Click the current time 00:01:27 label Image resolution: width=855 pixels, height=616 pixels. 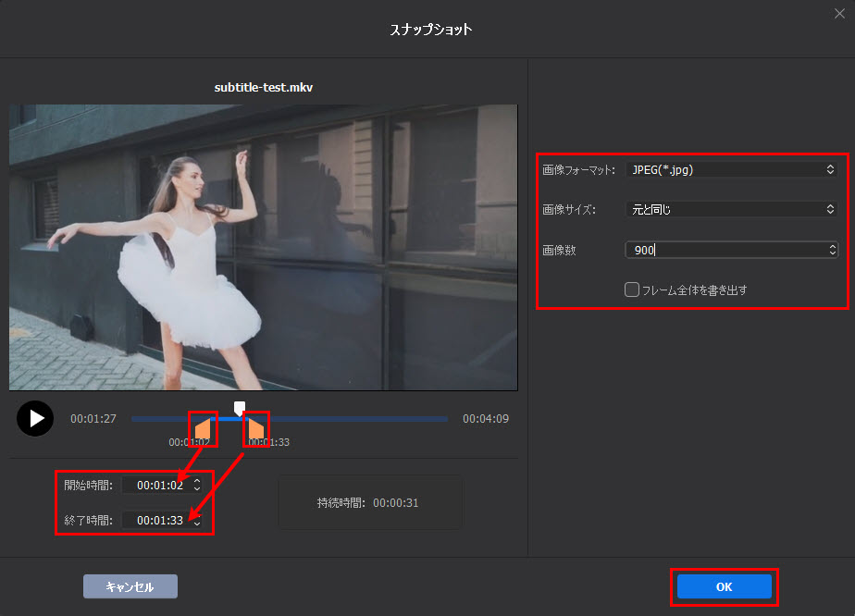(93, 419)
